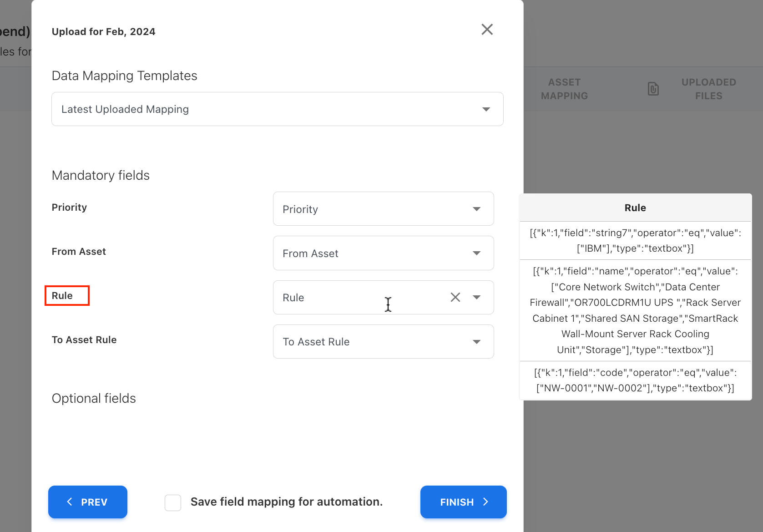This screenshot has width=763, height=532.
Task: Click the left chevron on PREV button
Action: tap(70, 502)
